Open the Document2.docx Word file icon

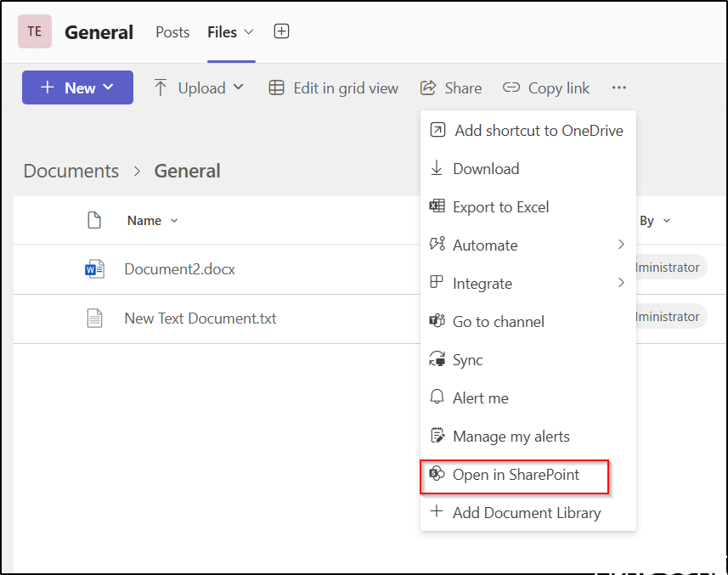(94, 269)
